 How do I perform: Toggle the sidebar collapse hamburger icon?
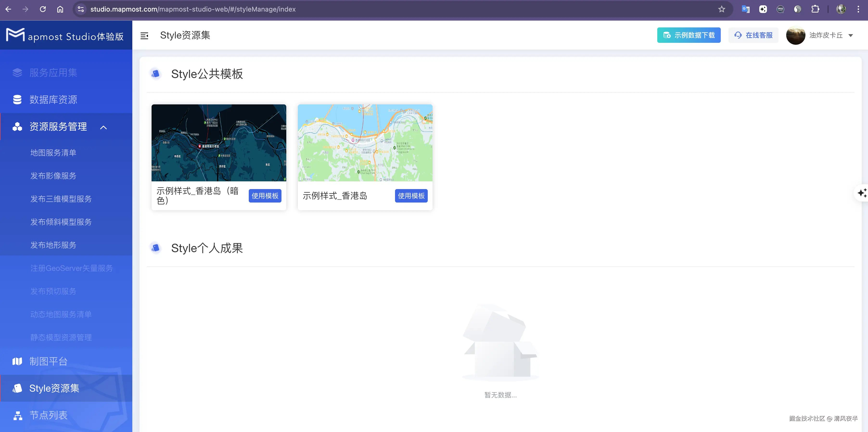pos(144,36)
